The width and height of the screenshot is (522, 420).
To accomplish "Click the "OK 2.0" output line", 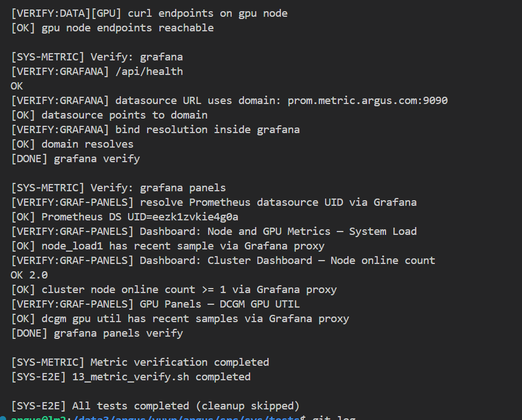I will tap(29, 275).
